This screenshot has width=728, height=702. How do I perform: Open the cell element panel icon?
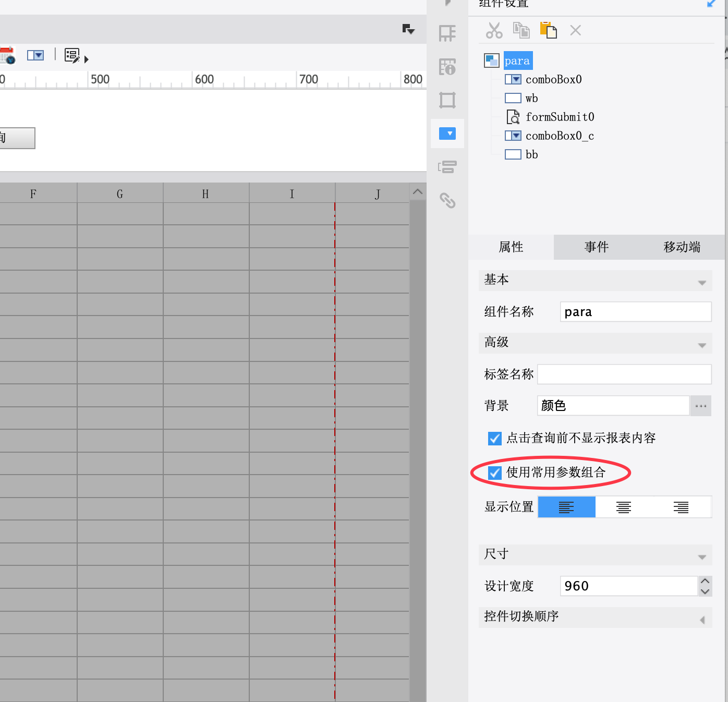(x=447, y=33)
